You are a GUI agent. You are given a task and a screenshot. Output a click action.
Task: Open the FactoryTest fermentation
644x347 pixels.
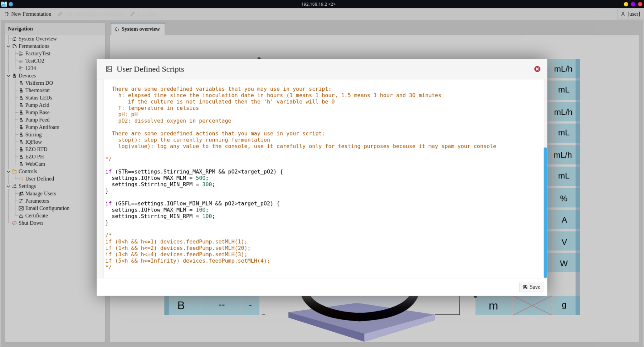[x=38, y=54]
